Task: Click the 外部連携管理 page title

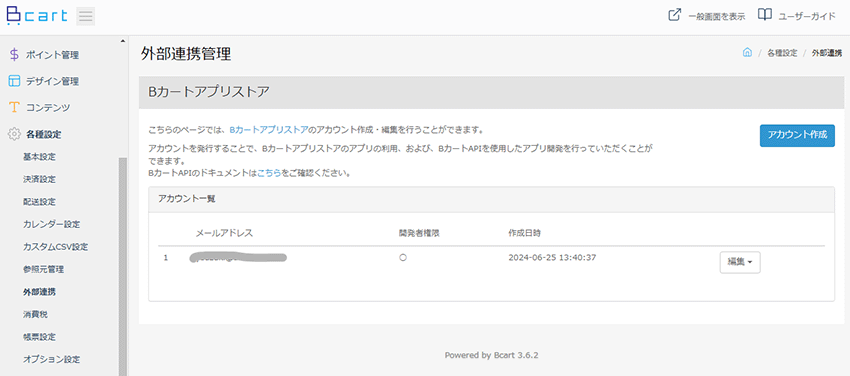Action: (x=186, y=54)
